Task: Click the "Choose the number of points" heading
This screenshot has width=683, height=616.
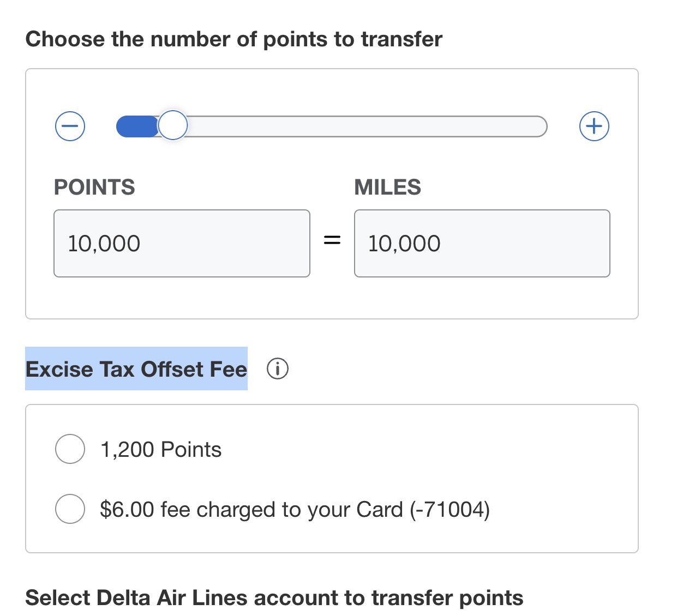Action: 234,39
